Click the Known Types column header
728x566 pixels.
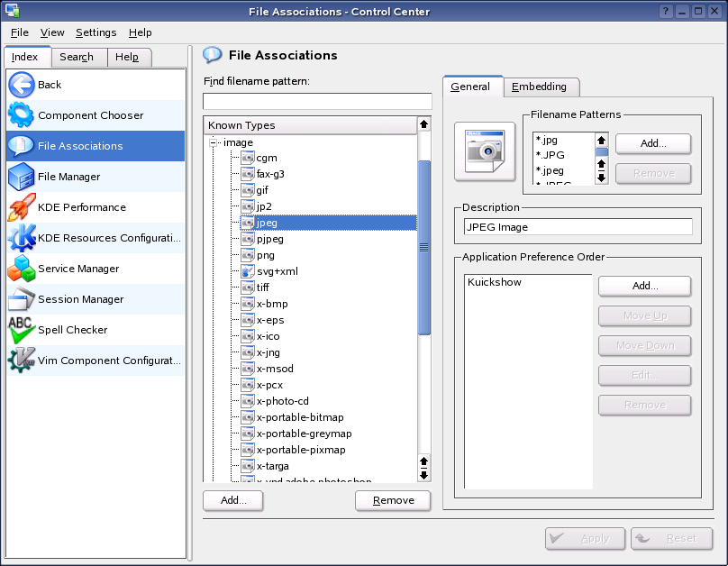click(310, 125)
